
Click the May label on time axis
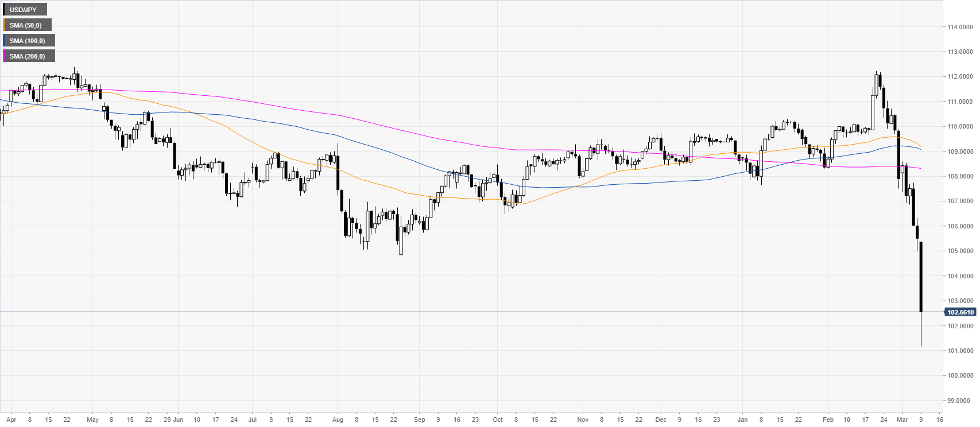92,420
